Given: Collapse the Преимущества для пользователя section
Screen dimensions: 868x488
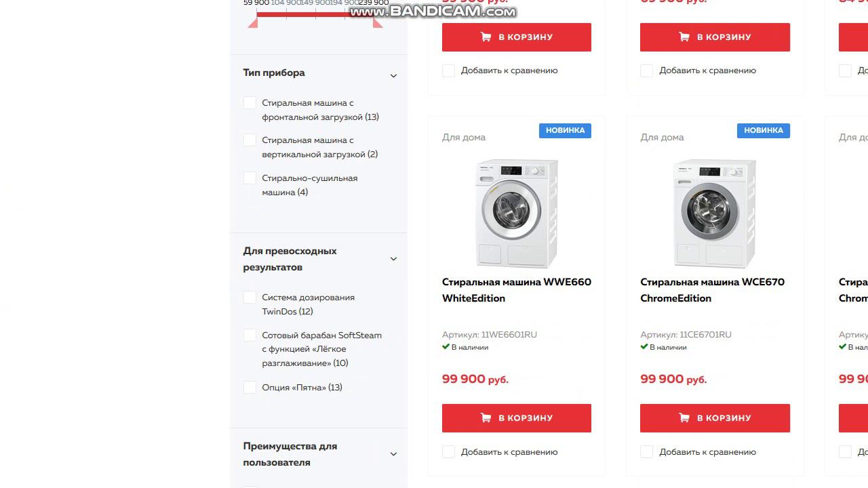Looking at the screenshot, I should (x=393, y=454).
